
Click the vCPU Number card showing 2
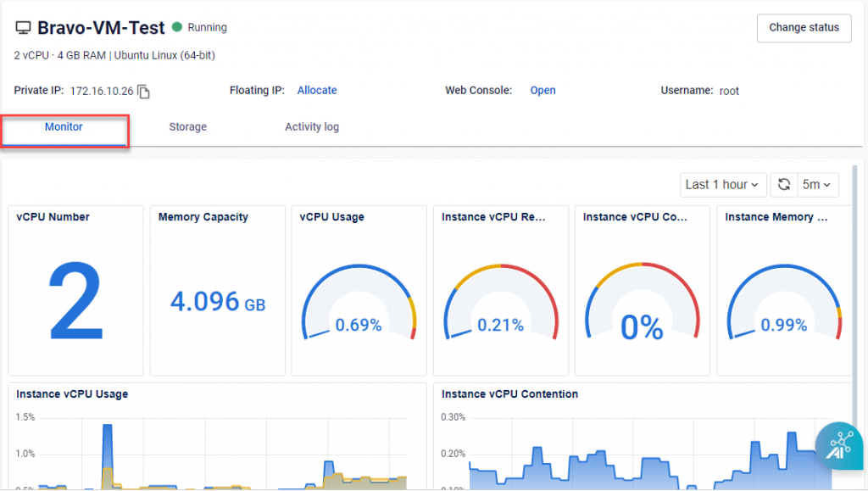(75, 293)
